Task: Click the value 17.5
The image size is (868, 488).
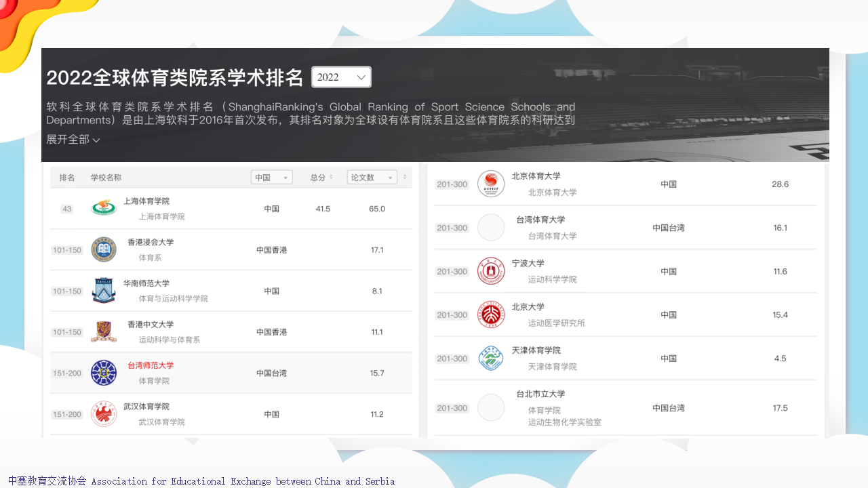Action: pyautogui.click(x=781, y=408)
